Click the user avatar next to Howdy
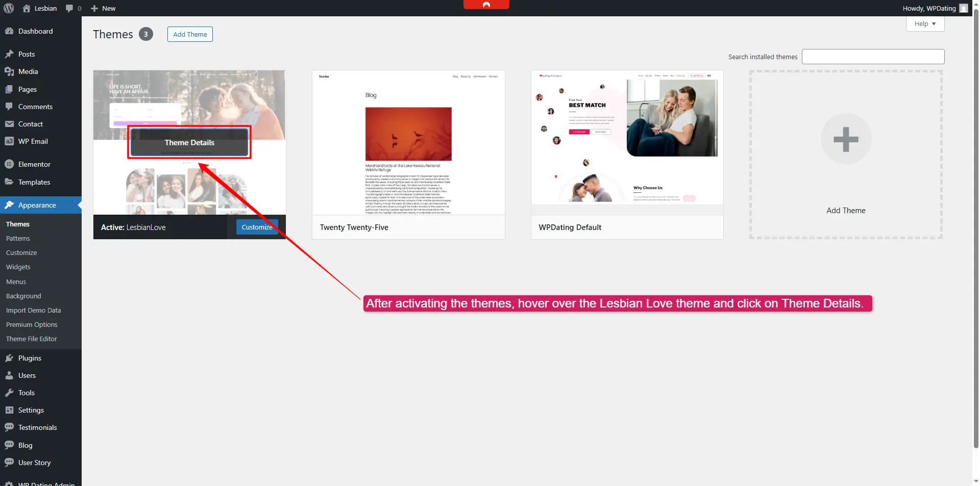Screen dimensions: 980x486 point(963,8)
